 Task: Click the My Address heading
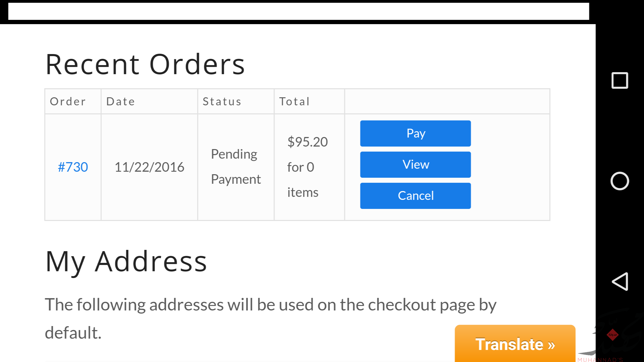pos(126,262)
